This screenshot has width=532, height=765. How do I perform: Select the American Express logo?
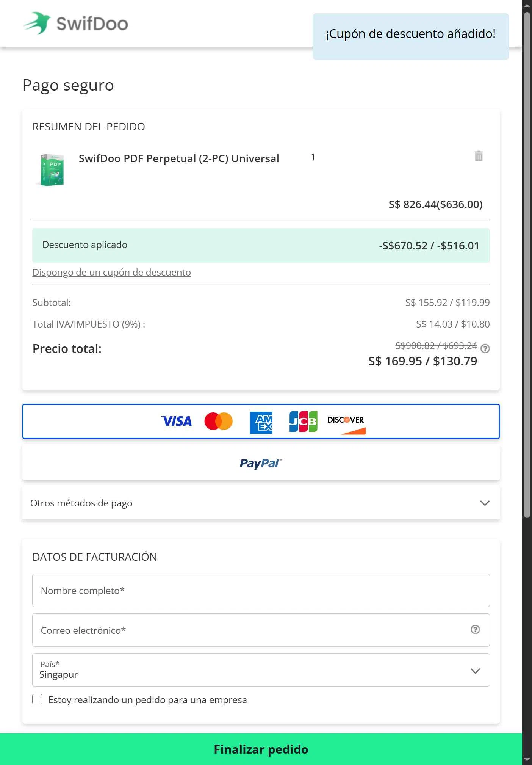tap(261, 422)
